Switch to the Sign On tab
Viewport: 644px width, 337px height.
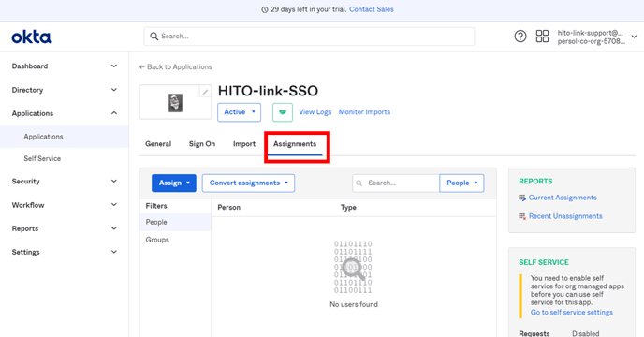[x=202, y=144]
